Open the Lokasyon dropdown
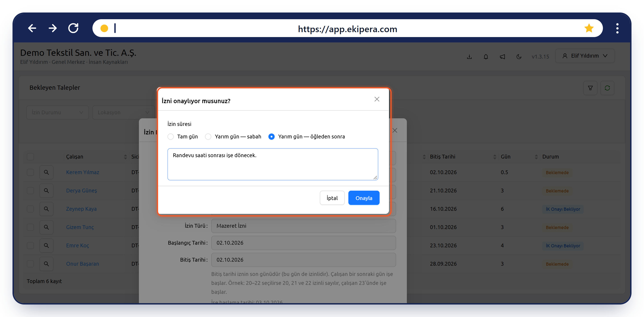 pos(123,113)
